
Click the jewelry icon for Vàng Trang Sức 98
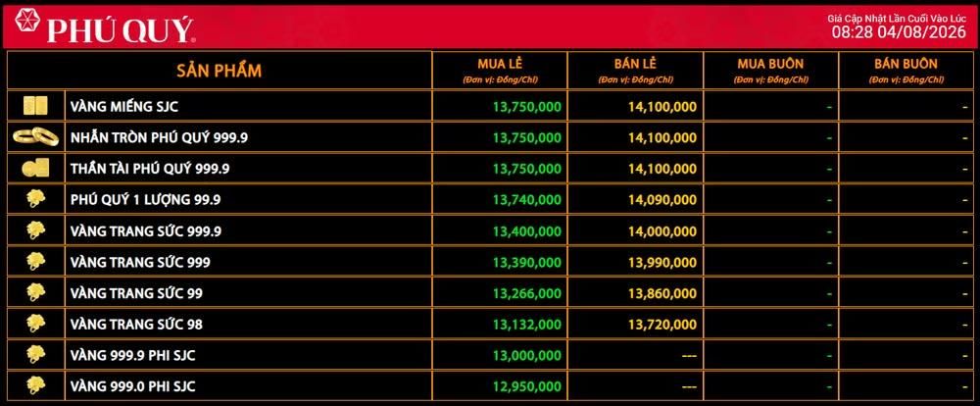coord(35,324)
